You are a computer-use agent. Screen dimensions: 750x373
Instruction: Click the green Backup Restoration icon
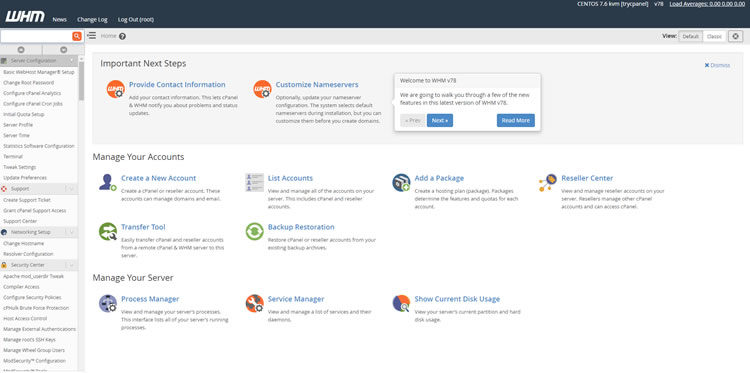click(x=254, y=231)
